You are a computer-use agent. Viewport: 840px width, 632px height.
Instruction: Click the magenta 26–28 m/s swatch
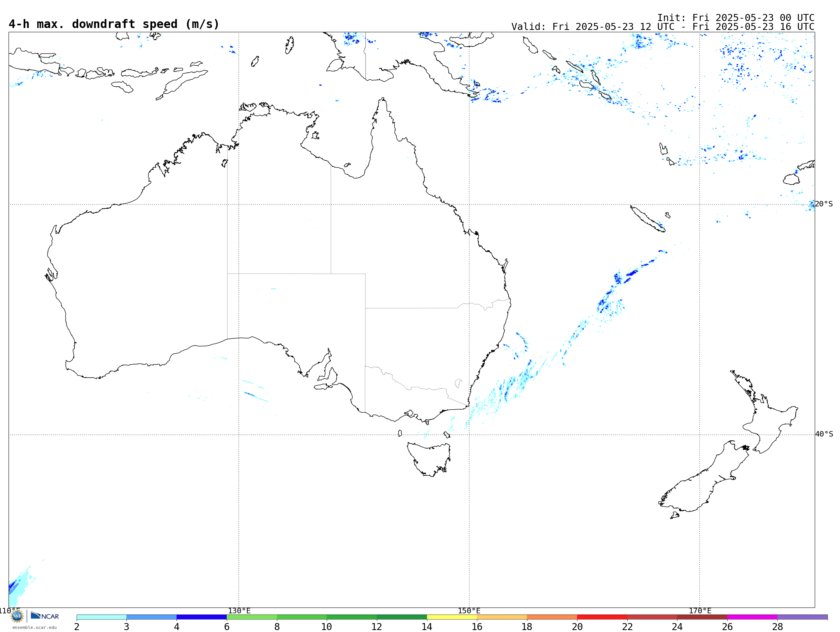pyautogui.click(x=752, y=617)
